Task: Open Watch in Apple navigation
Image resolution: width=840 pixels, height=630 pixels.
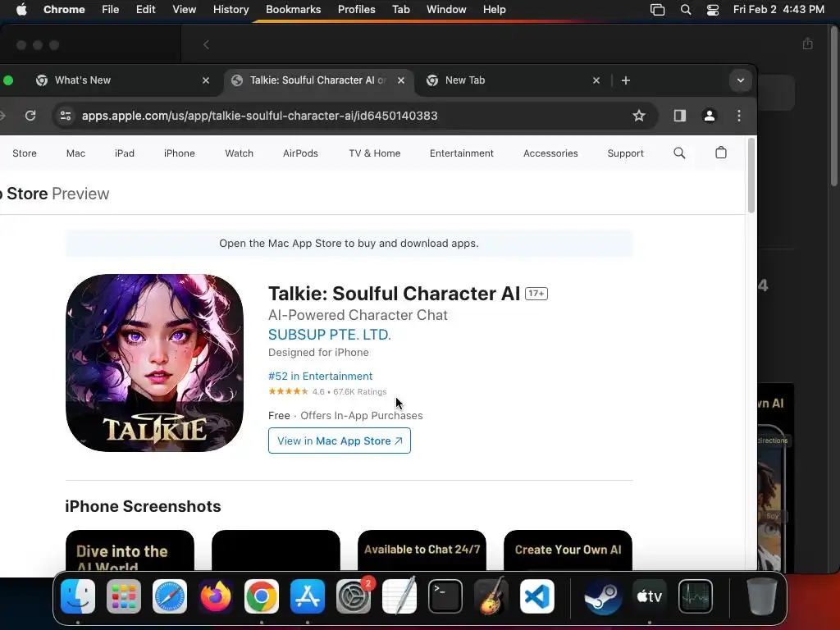Action: 239,153
